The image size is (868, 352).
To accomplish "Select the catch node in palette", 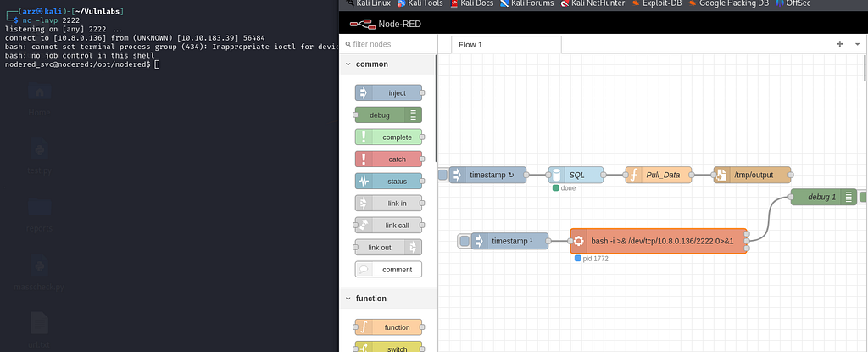I will coord(388,159).
